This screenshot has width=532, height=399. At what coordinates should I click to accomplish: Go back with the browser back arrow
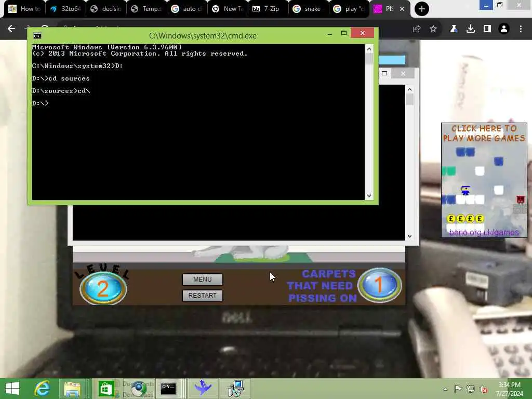pyautogui.click(x=11, y=29)
